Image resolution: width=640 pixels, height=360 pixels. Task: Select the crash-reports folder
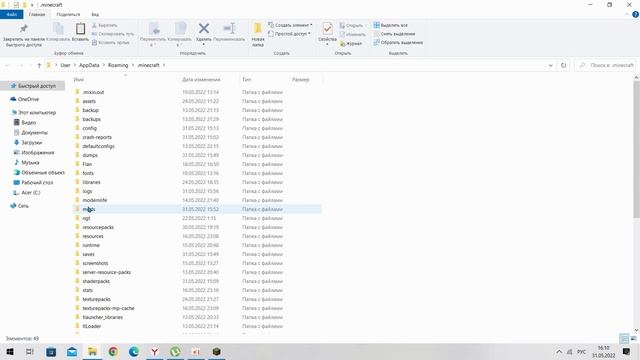coord(97,137)
